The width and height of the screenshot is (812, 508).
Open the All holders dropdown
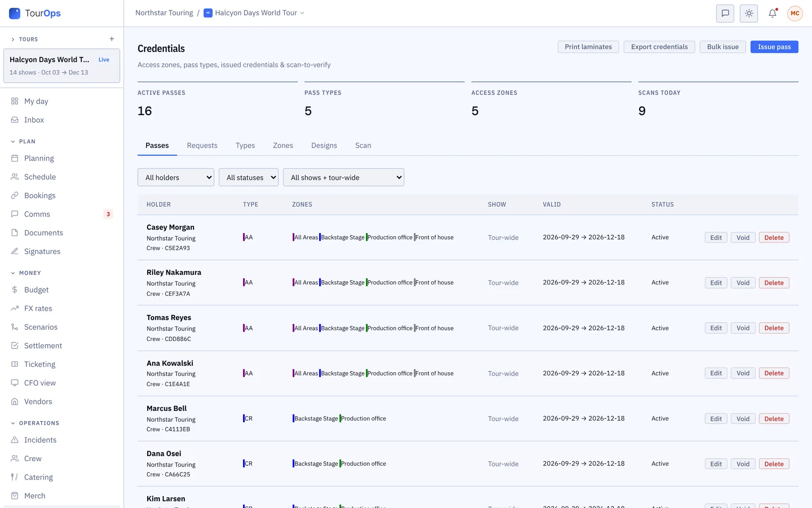click(176, 177)
